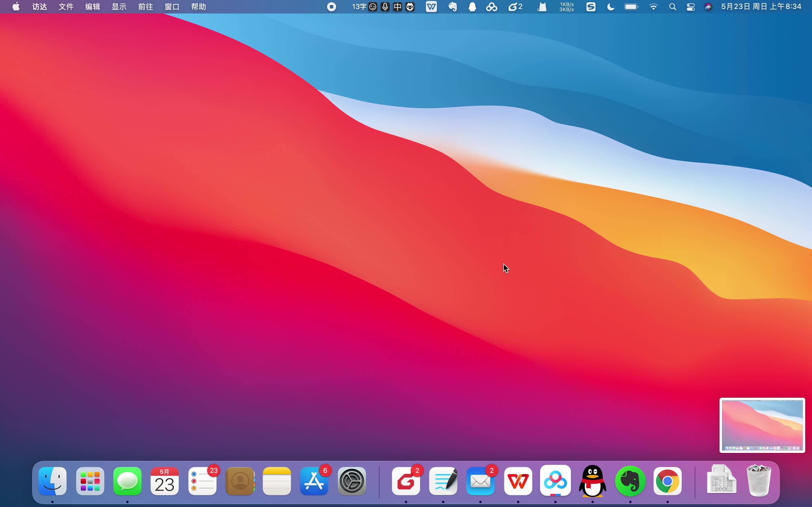Launch Google Chrome from Dock

coord(667,481)
